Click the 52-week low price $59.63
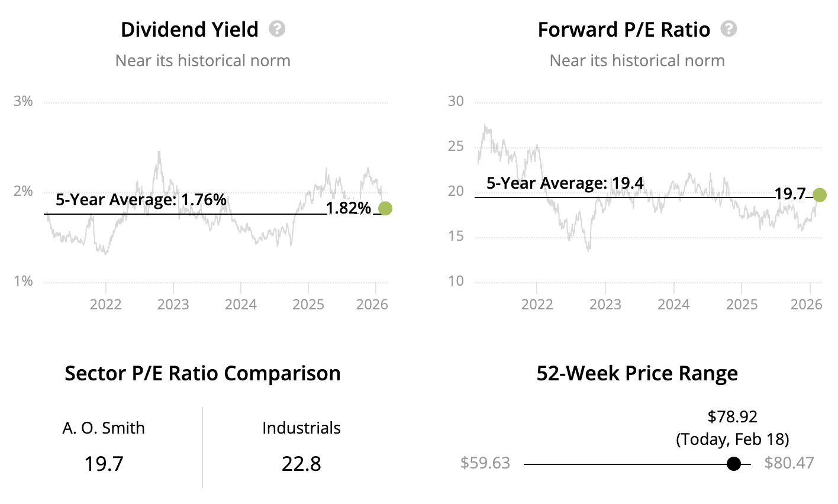 pyautogui.click(x=485, y=463)
